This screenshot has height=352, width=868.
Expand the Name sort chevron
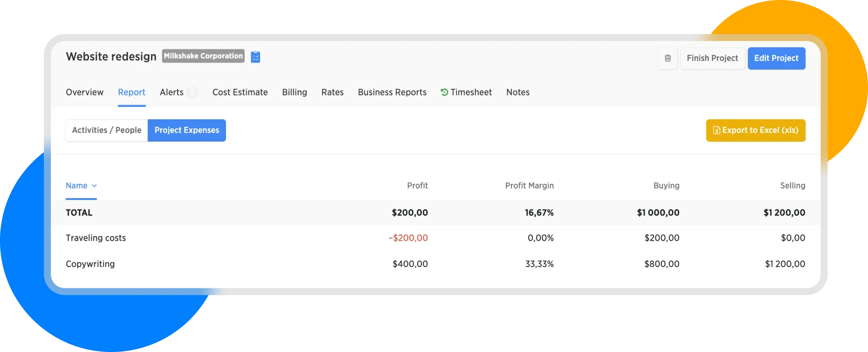94,186
